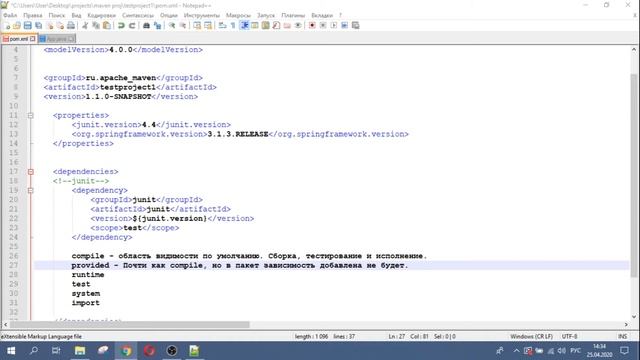Click the Save All toolbar icon
The height and width of the screenshot is (360, 640).
coord(38,26)
